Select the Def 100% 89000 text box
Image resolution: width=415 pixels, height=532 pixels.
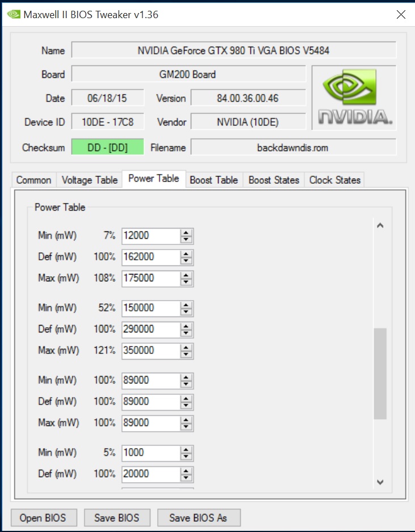point(151,402)
